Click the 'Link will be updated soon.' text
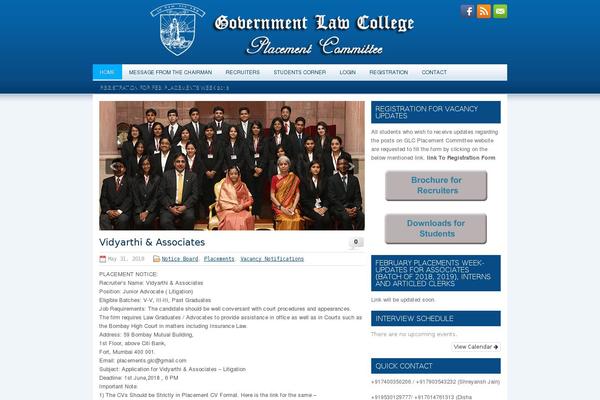Viewport: 600px width, 400px height. 403,300
